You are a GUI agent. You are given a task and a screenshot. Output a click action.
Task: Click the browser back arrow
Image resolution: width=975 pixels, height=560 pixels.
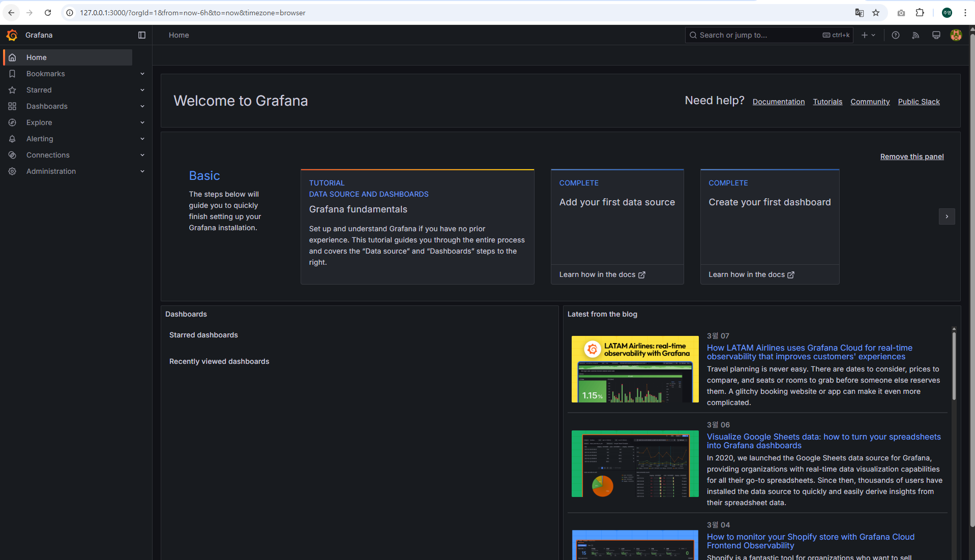tap(11, 13)
